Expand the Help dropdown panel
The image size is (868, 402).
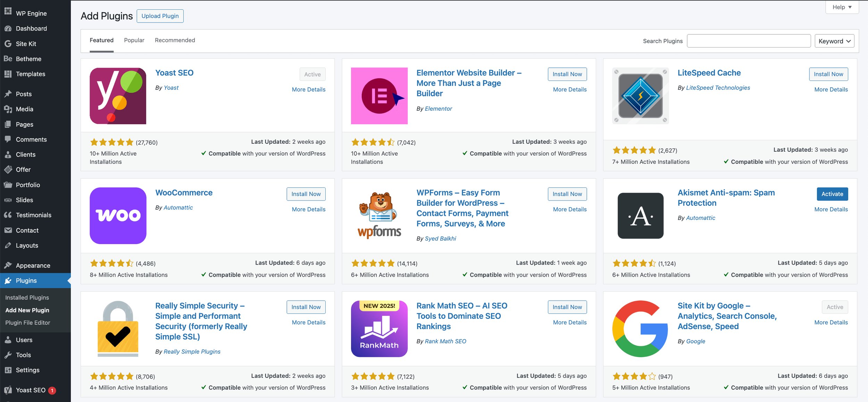[x=842, y=7]
